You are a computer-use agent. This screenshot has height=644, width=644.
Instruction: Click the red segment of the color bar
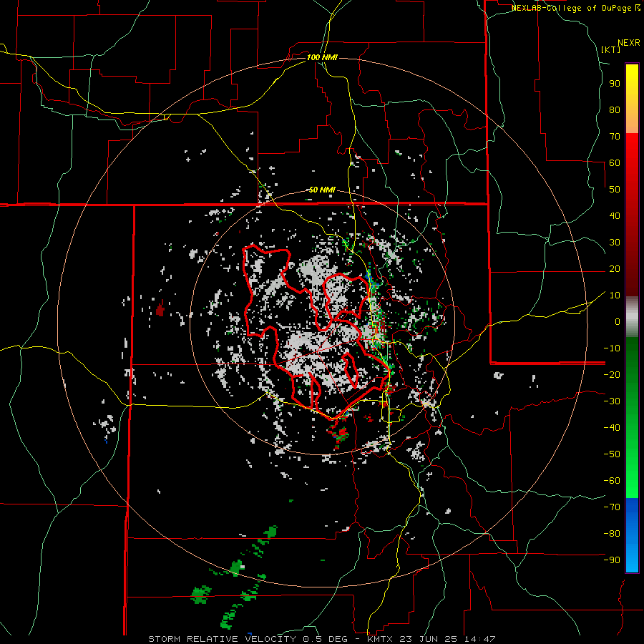pos(632,215)
